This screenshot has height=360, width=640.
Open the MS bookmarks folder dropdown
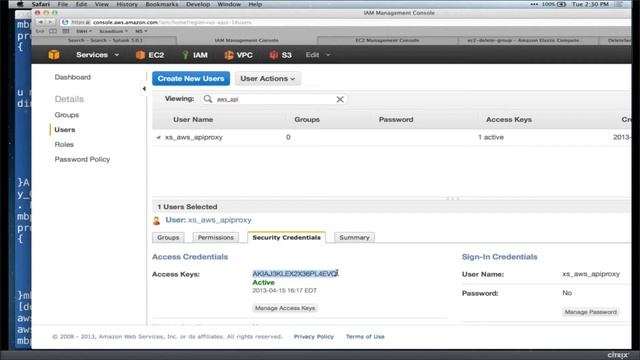click(141, 31)
